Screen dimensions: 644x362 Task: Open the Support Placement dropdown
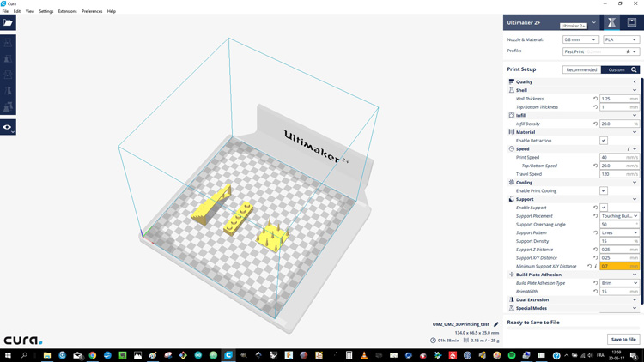619,216
